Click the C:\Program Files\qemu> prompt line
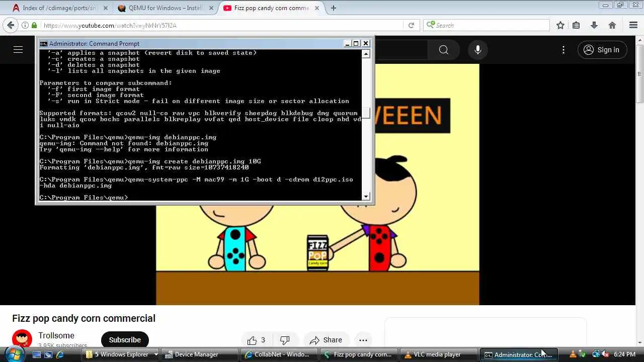 click(84, 198)
